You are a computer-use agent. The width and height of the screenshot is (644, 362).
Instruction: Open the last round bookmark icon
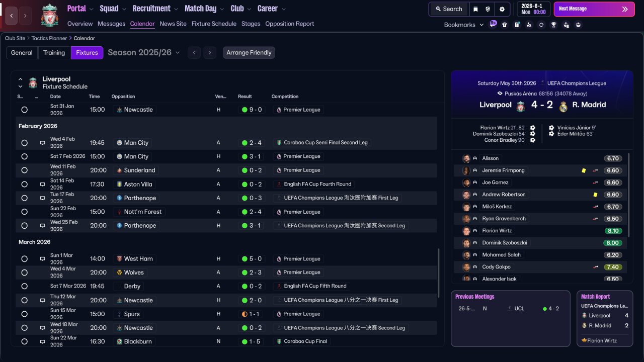click(578, 25)
